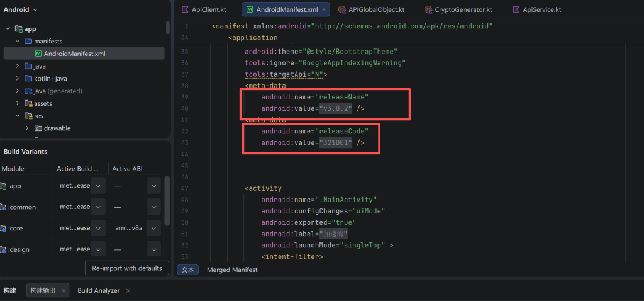
Task: Click the Active Build column header
Action: click(77, 169)
